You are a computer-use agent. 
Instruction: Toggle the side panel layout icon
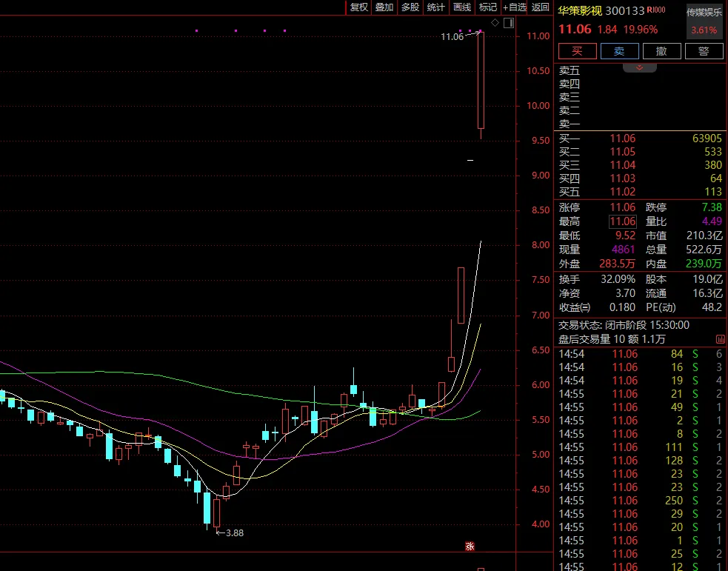pyautogui.click(x=509, y=23)
